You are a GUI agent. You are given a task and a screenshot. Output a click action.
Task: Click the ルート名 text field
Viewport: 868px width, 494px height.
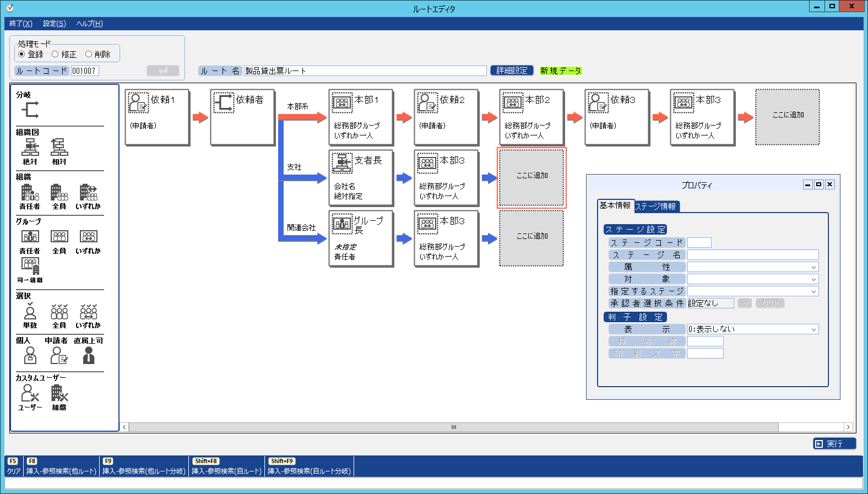365,71
